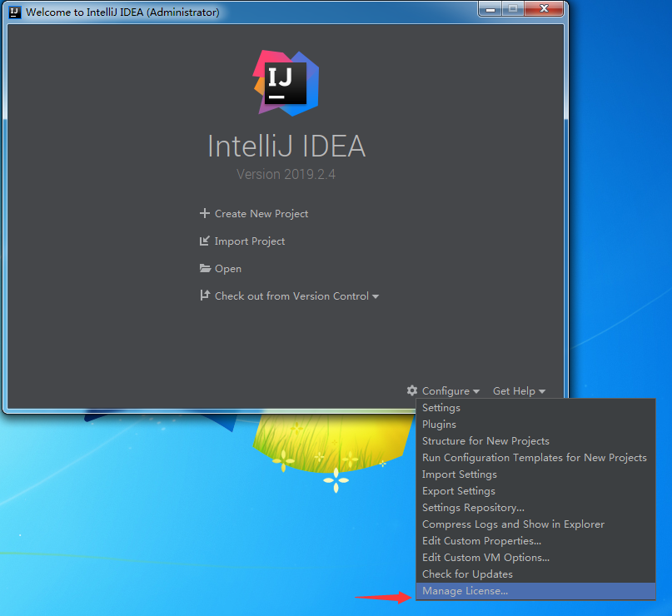The image size is (672, 616).
Task: Open the Get Help dropdown
Action: tap(519, 390)
